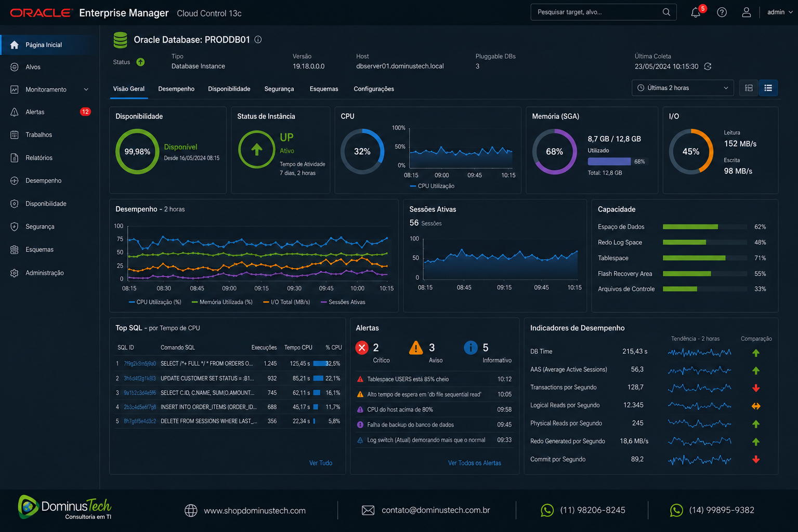The image size is (798, 532).
Task: Click the Aviso warning triangle icon
Action: point(416,348)
